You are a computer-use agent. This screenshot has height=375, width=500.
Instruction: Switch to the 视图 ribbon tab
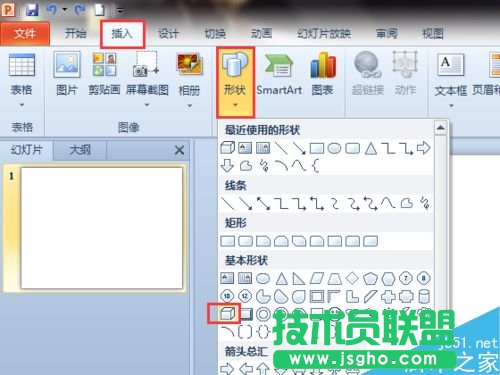click(433, 33)
